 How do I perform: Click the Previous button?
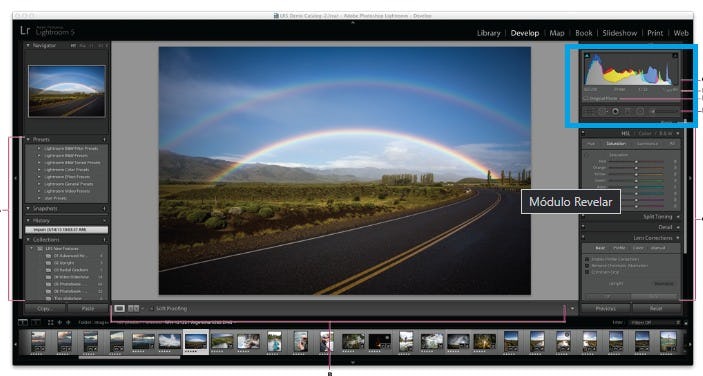(x=606, y=308)
